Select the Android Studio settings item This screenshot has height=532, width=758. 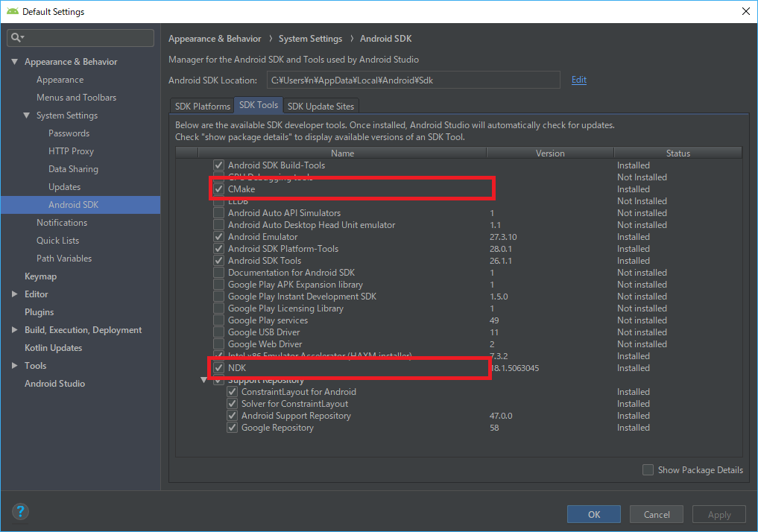tap(54, 383)
